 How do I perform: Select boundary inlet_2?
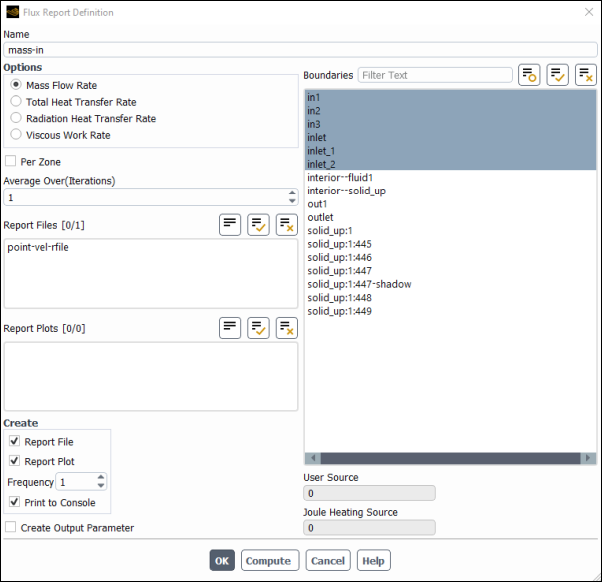[450, 164]
